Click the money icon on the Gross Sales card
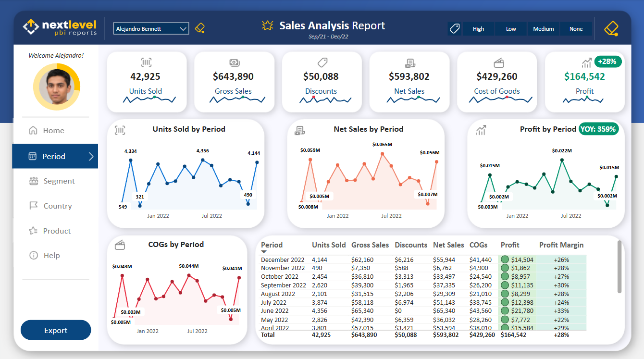This screenshot has width=644, height=359. point(234,62)
